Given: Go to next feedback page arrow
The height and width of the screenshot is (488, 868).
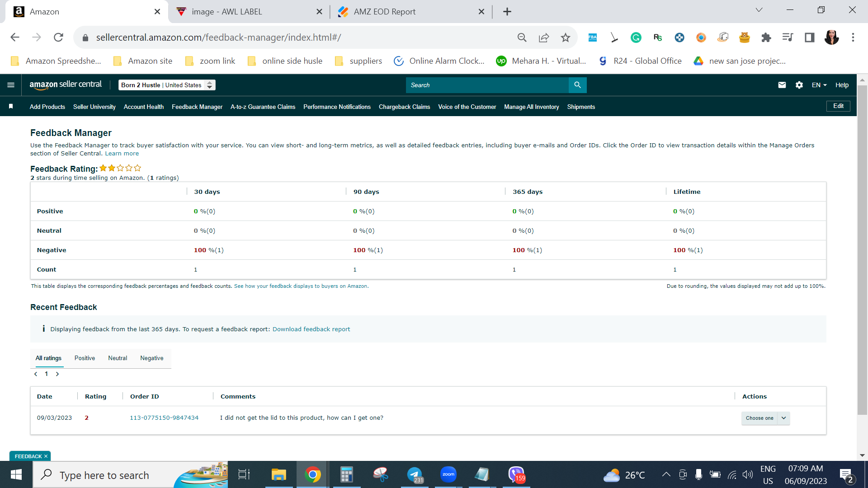Looking at the screenshot, I should point(57,374).
